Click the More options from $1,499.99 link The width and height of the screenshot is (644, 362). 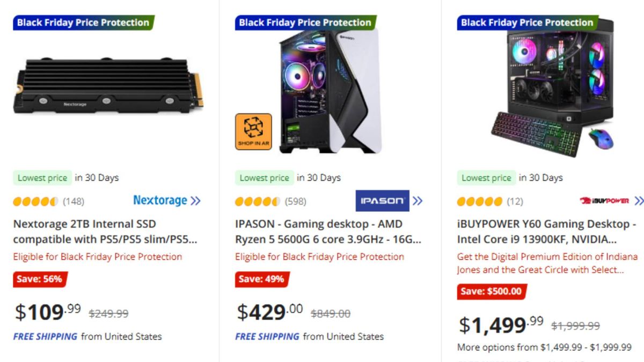pos(544,347)
